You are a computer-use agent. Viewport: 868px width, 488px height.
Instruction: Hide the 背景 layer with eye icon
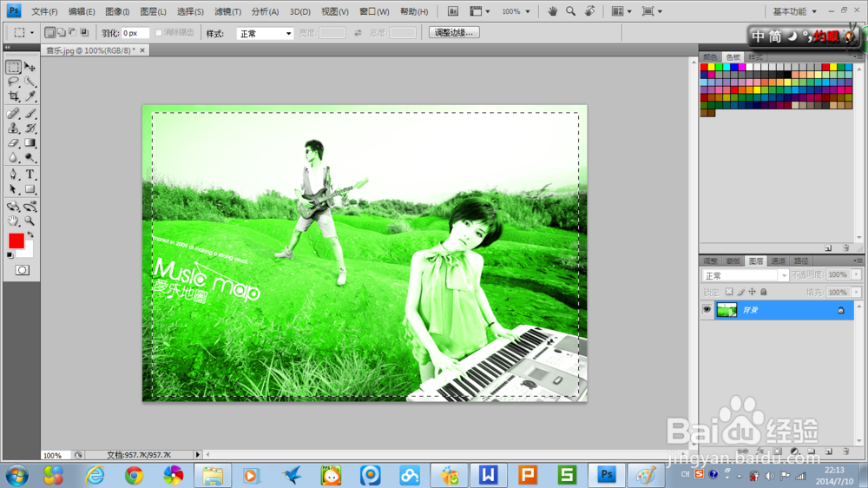707,310
